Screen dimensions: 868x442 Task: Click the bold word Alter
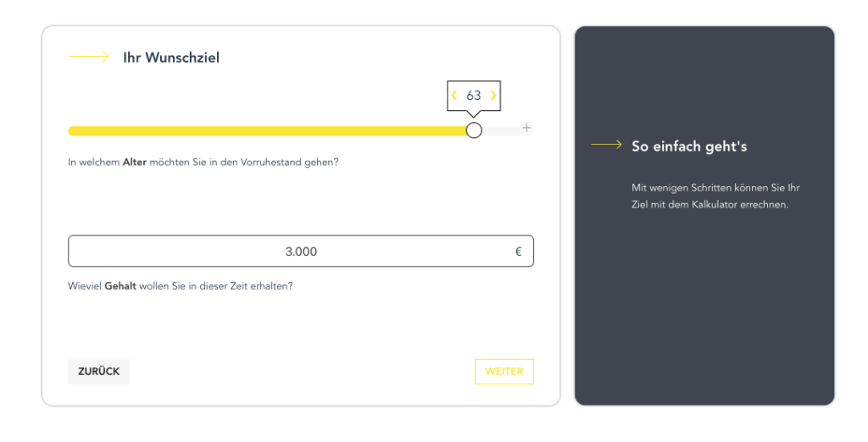[135, 162]
